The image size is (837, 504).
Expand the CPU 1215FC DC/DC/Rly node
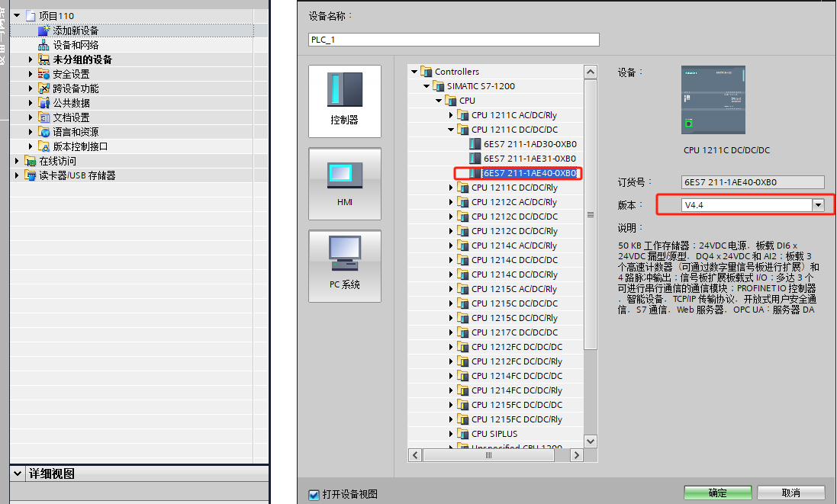[x=451, y=419]
